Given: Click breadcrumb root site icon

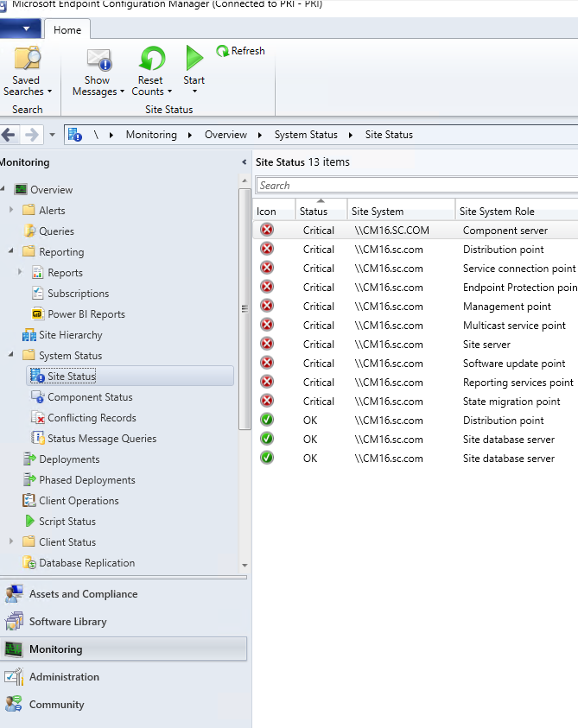Looking at the screenshot, I should (x=75, y=135).
